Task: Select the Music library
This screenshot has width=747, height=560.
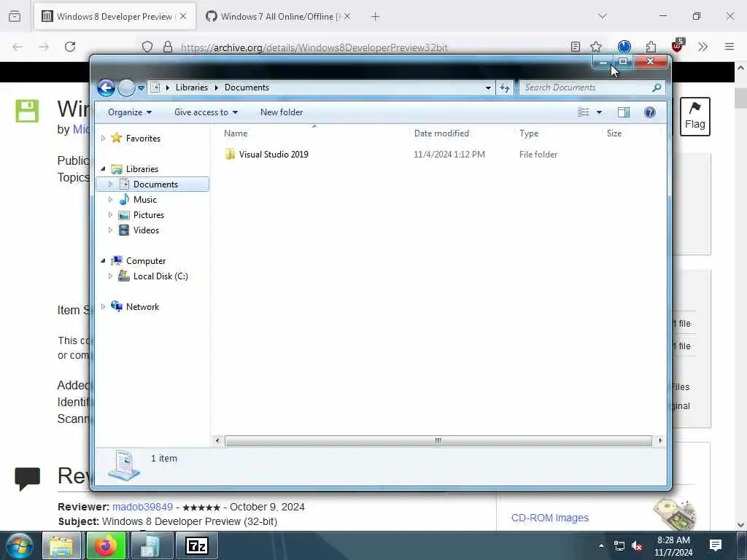Action: (145, 200)
